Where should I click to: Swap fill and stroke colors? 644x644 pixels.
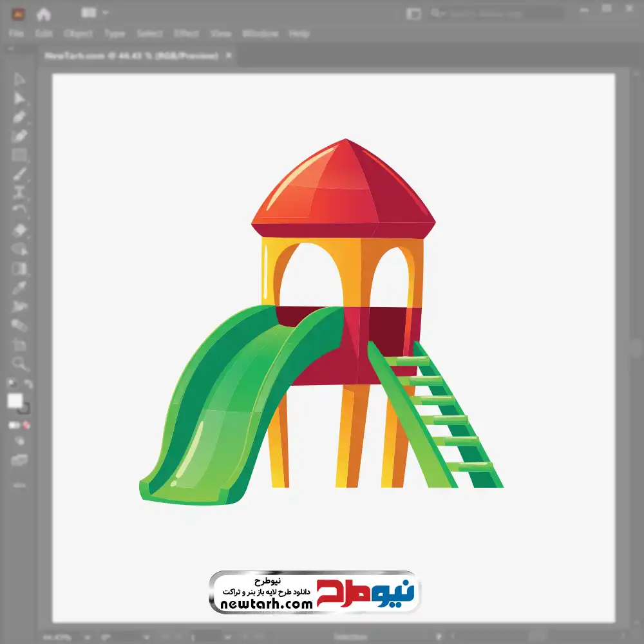pos(28,384)
